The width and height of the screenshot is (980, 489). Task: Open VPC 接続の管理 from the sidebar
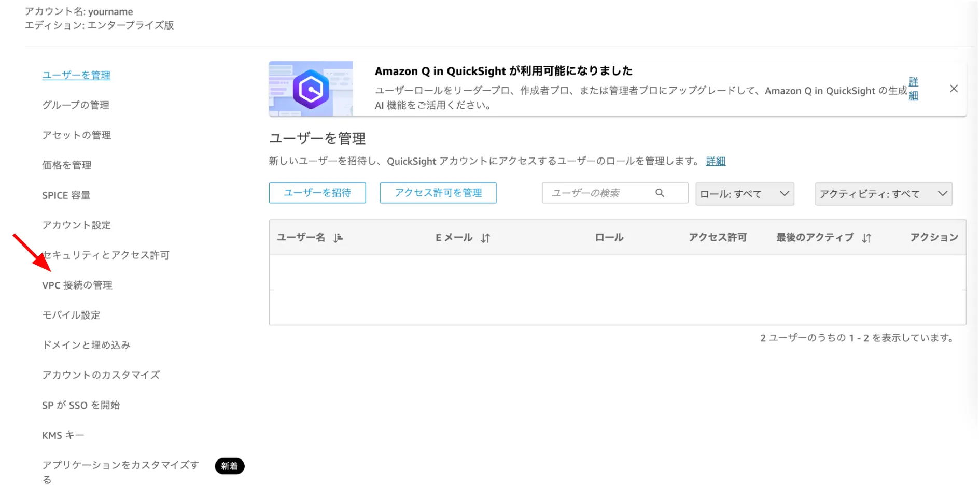77,285
